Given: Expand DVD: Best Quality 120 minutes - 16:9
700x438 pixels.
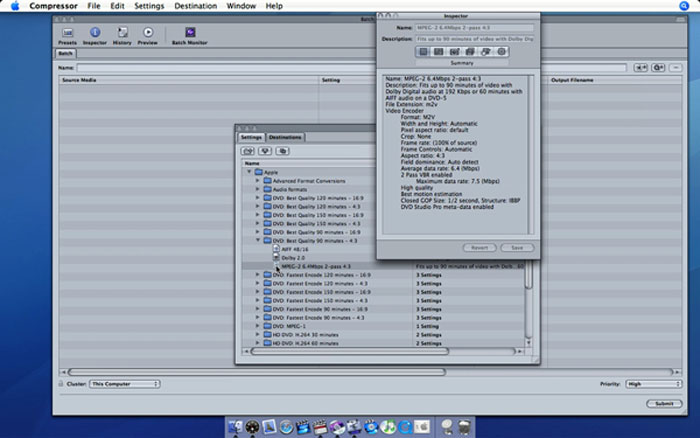Looking at the screenshot, I should [258, 198].
